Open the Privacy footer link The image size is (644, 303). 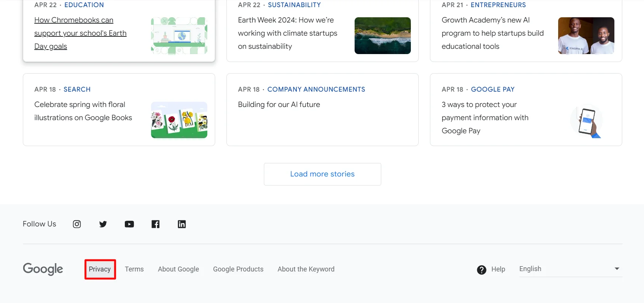[x=100, y=269]
